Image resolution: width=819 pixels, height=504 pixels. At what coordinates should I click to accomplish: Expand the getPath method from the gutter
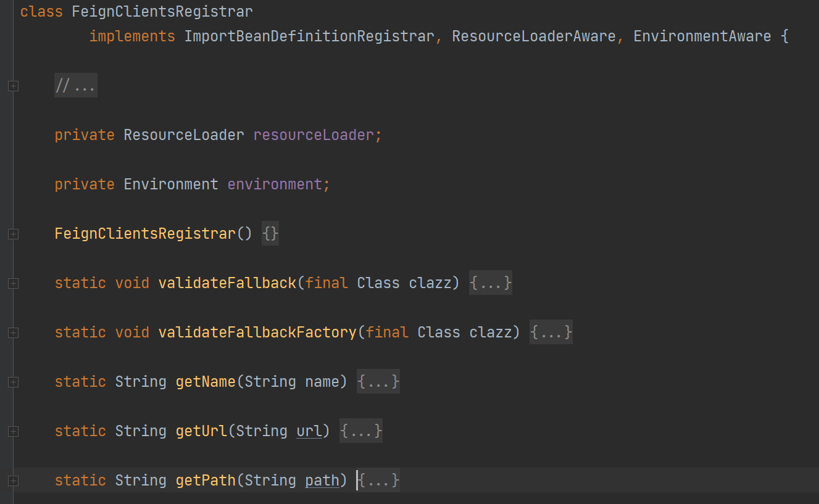(13, 481)
